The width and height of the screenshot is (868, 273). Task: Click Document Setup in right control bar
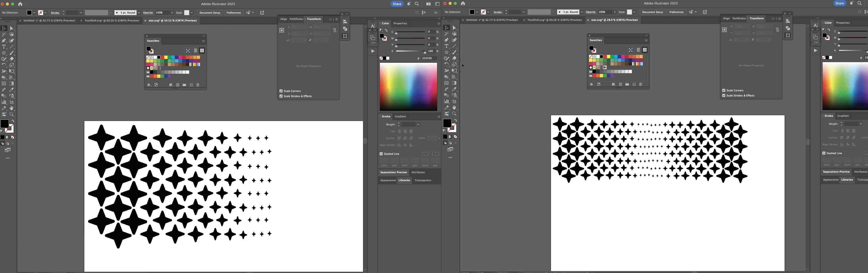pos(652,12)
